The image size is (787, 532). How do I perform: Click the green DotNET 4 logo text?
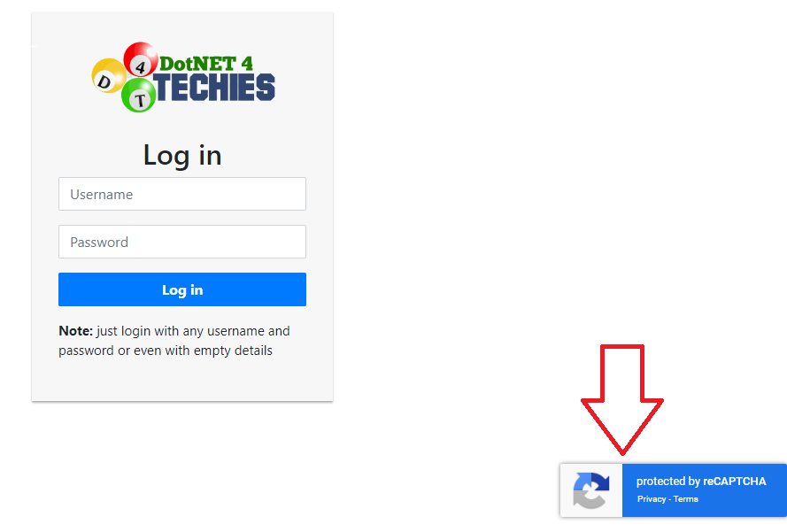[205, 64]
